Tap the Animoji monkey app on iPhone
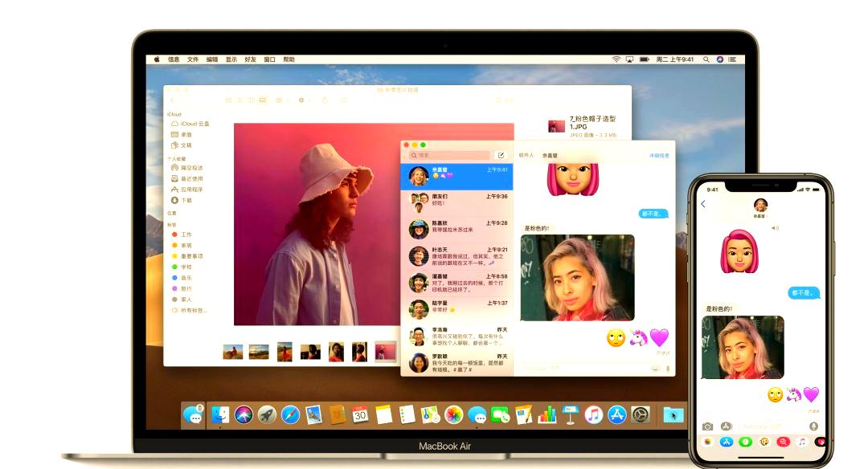The width and height of the screenshot is (868, 469). tap(764, 442)
